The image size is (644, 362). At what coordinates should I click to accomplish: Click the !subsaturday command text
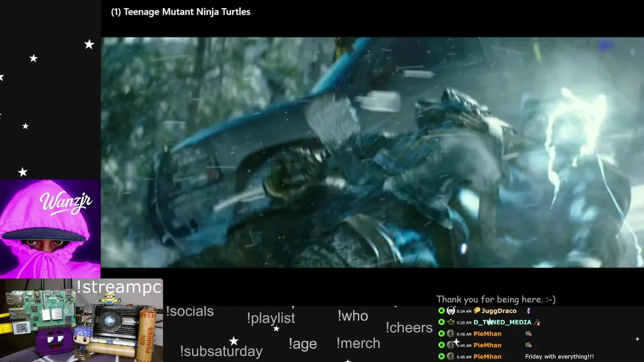click(x=221, y=351)
